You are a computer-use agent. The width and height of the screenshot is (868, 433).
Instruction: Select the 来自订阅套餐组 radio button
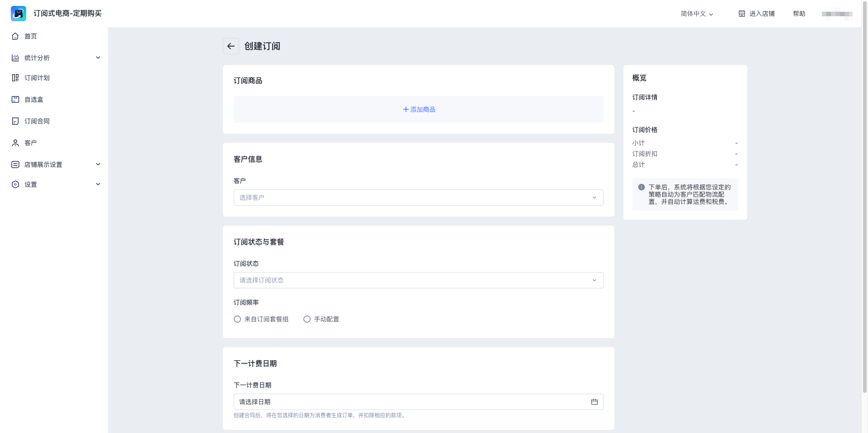click(237, 319)
